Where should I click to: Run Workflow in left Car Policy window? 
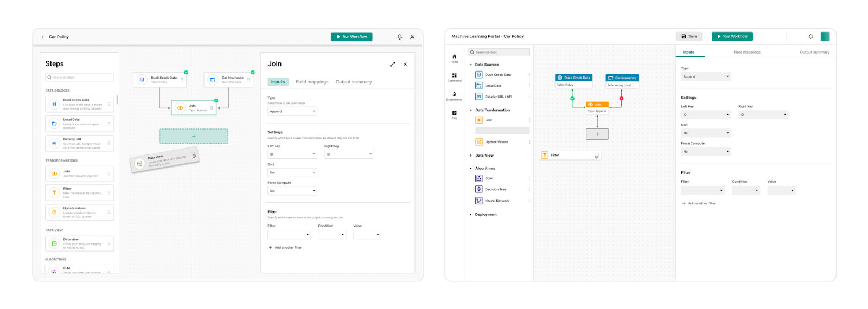tap(352, 37)
